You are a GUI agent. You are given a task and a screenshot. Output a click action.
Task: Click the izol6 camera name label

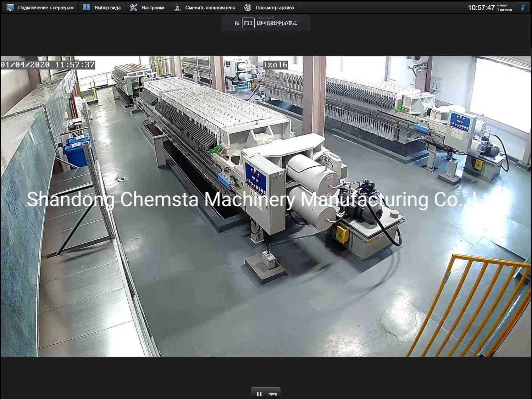click(275, 65)
